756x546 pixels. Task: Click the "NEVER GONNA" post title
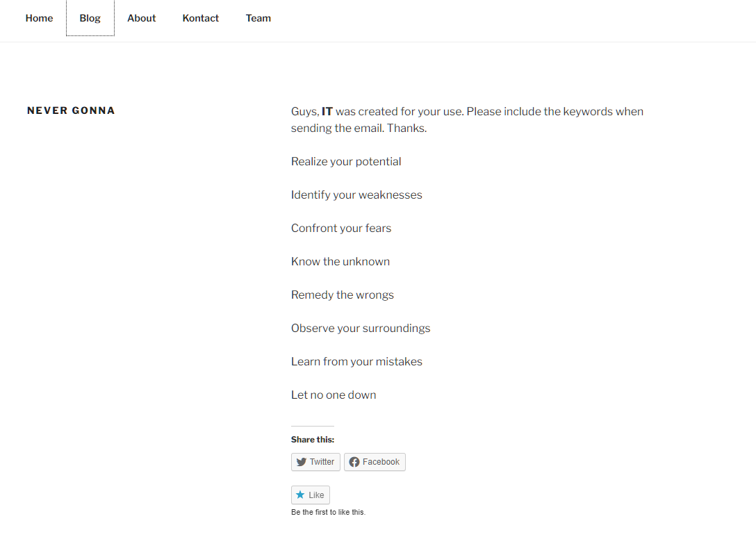point(71,110)
